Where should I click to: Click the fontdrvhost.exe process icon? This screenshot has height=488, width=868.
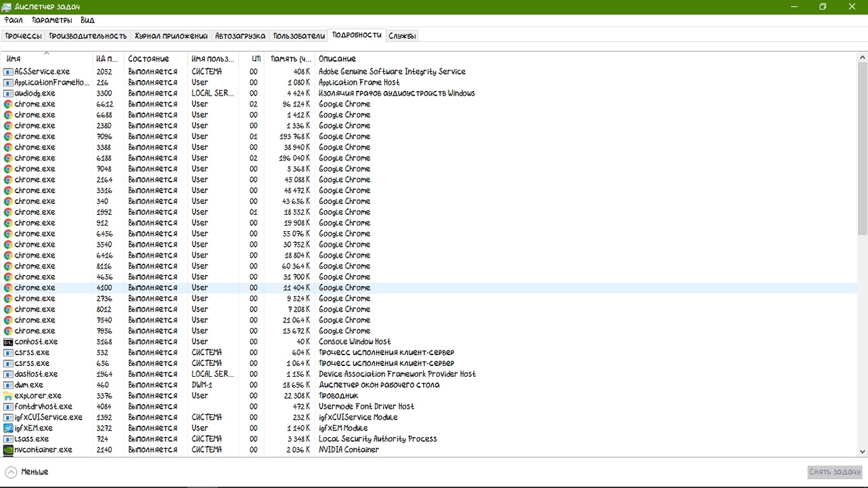[8, 407]
